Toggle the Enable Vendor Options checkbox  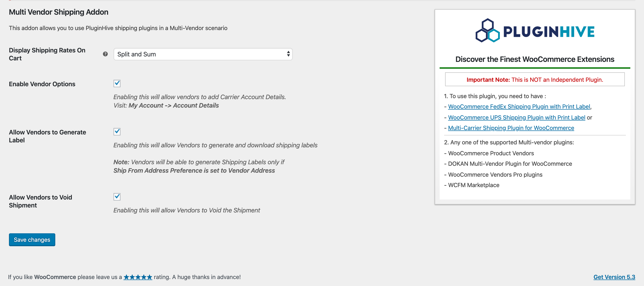pyautogui.click(x=117, y=83)
